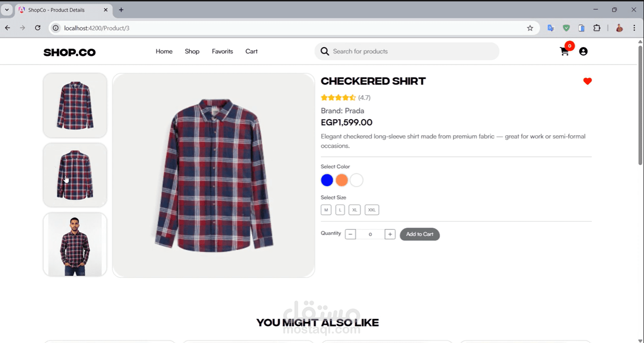The height and width of the screenshot is (343, 644).
Task: Open Chrome's three-dot menu
Action: tap(634, 28)
